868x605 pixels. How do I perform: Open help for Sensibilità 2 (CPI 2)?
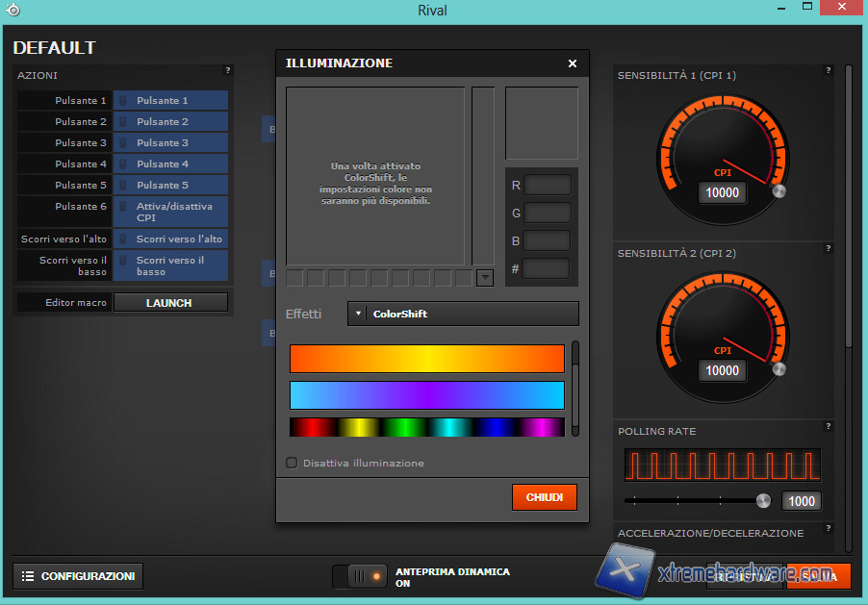(x=828, y=248)
